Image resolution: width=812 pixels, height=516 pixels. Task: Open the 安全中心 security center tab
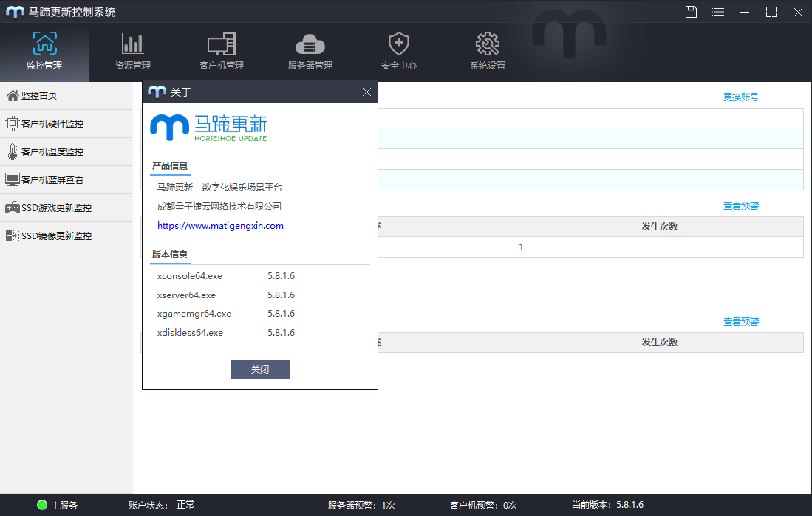tap(399, 51)
